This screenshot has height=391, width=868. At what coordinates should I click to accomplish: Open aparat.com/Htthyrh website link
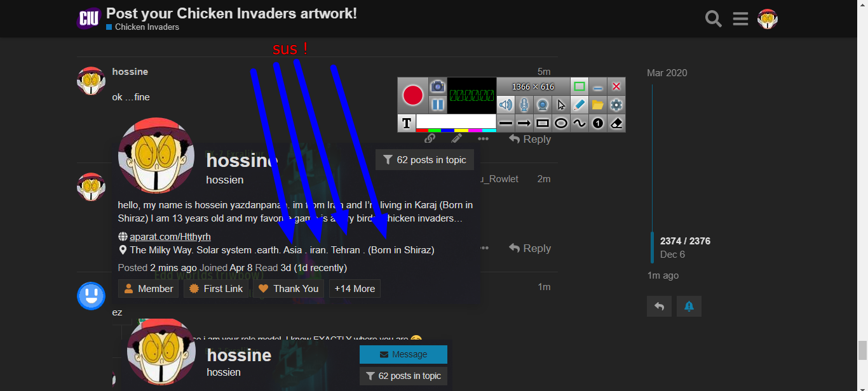coord(170,237)
